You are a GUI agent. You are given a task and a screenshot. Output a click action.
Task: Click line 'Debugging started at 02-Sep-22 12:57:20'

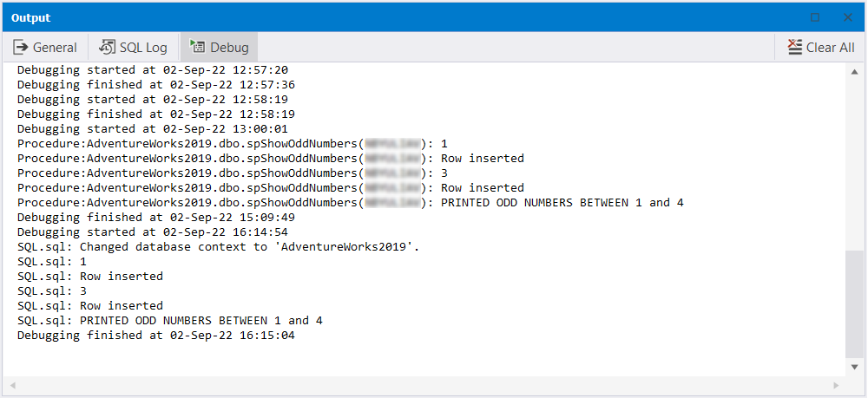pos(152,70)
